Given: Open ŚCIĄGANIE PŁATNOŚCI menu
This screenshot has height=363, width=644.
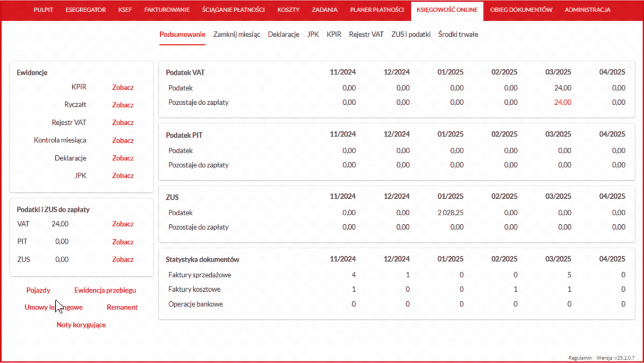Looking at the screenshot, I should click(233, 10).
